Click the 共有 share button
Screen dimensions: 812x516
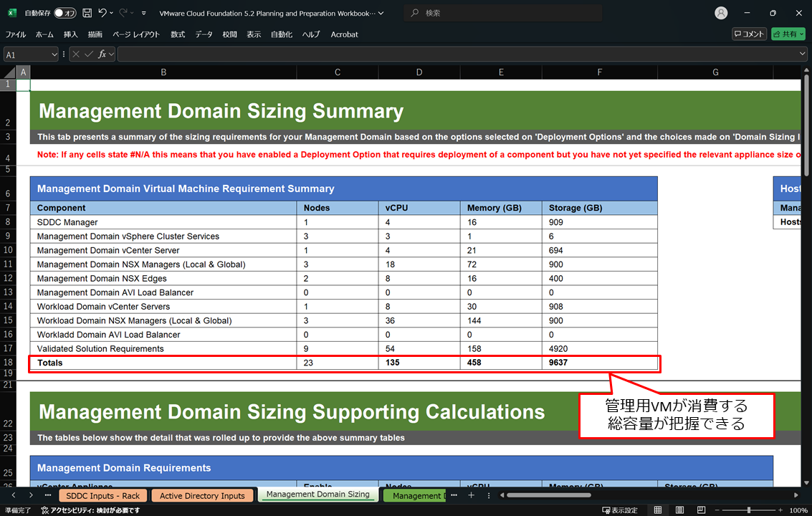pyautogui.click(x=788, y=34)
